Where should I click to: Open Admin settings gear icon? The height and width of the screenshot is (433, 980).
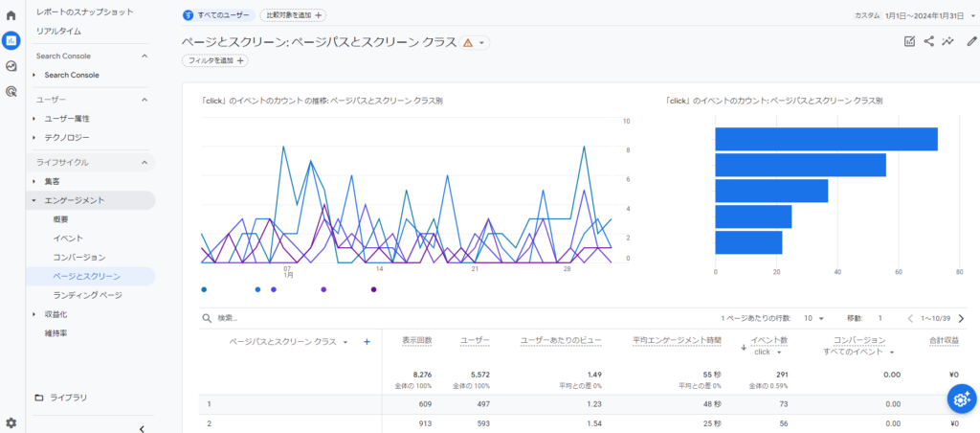pyautogui.click(x=11, y=422)
